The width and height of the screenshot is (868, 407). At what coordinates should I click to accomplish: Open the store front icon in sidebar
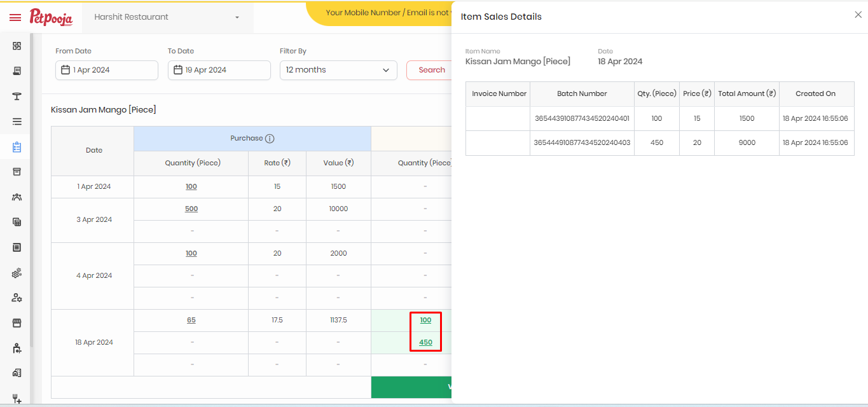(17, 323)
